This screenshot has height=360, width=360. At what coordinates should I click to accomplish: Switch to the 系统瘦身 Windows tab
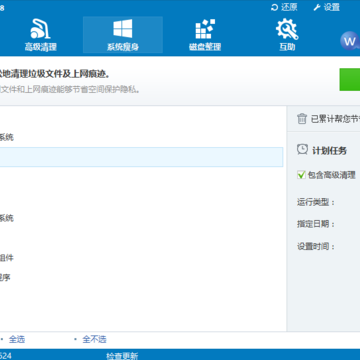pos(123,35)
